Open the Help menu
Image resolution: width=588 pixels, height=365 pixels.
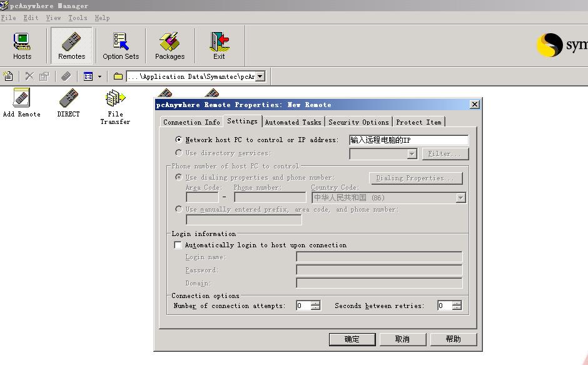tap(102, 18)
